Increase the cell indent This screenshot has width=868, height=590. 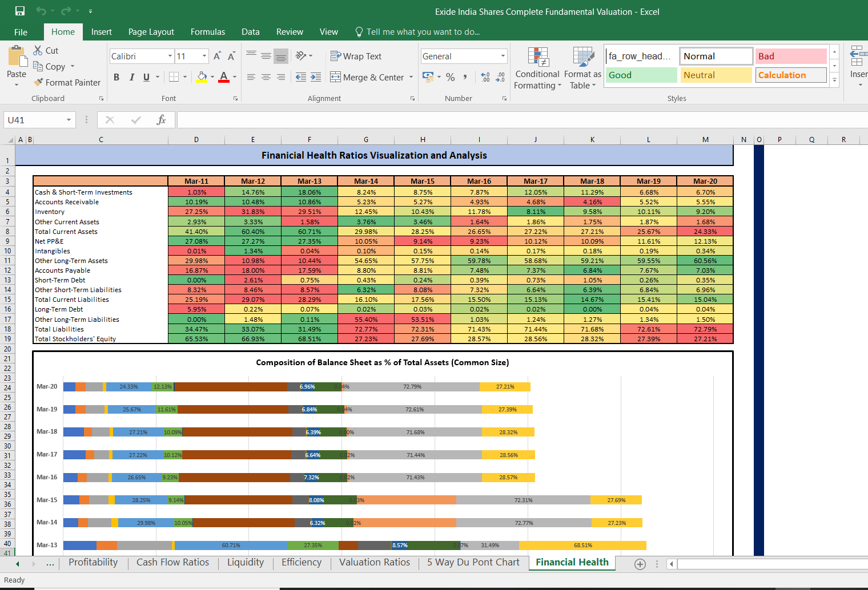click(x=316, y=77)
